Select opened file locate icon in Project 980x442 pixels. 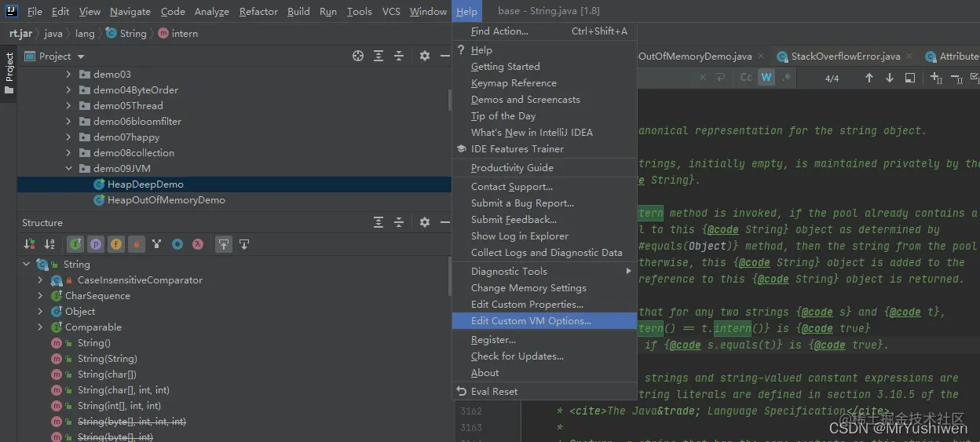tap(358, 56)
